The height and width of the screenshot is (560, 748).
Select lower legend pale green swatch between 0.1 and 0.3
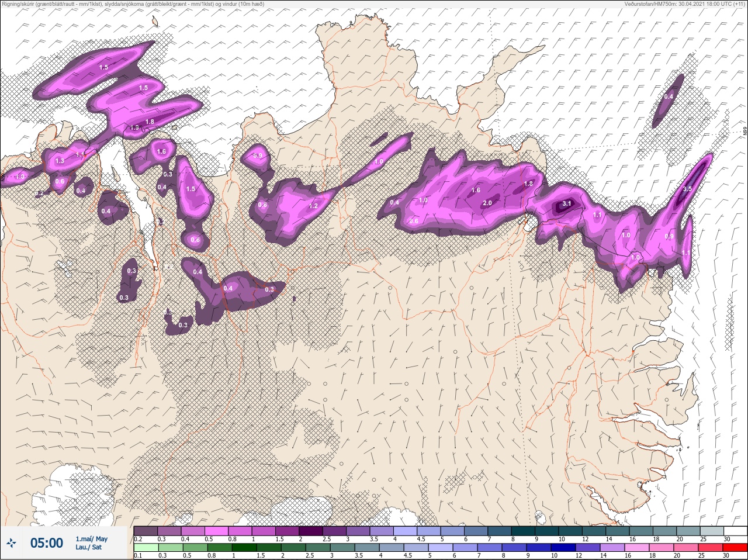pyautogui.click(x=146, y=548)
